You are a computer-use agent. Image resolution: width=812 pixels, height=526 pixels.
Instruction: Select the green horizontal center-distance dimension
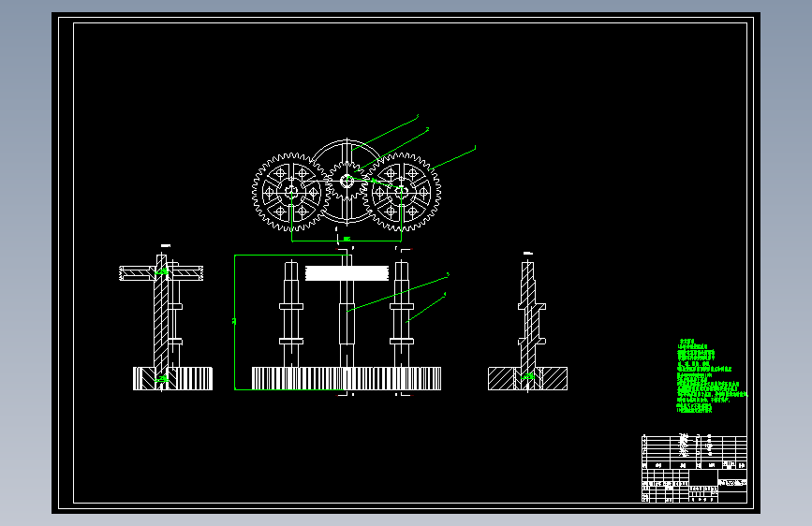pyautogui.click(x=347, y=241)
